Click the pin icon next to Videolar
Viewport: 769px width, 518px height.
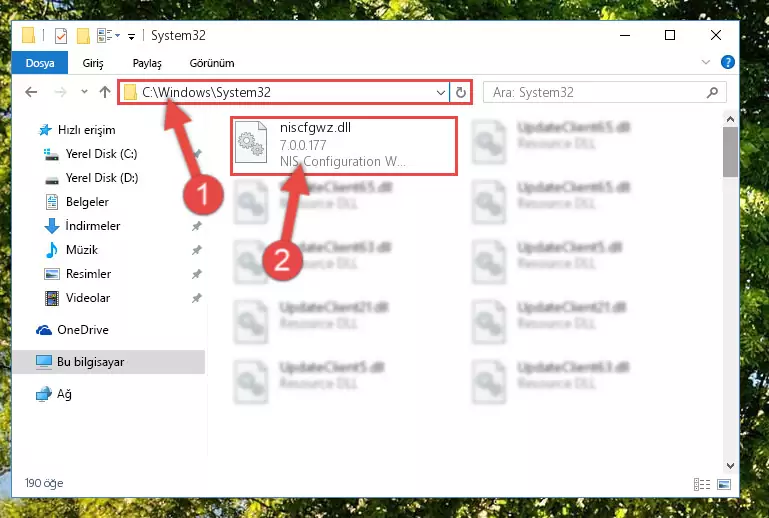coord(197,298)
